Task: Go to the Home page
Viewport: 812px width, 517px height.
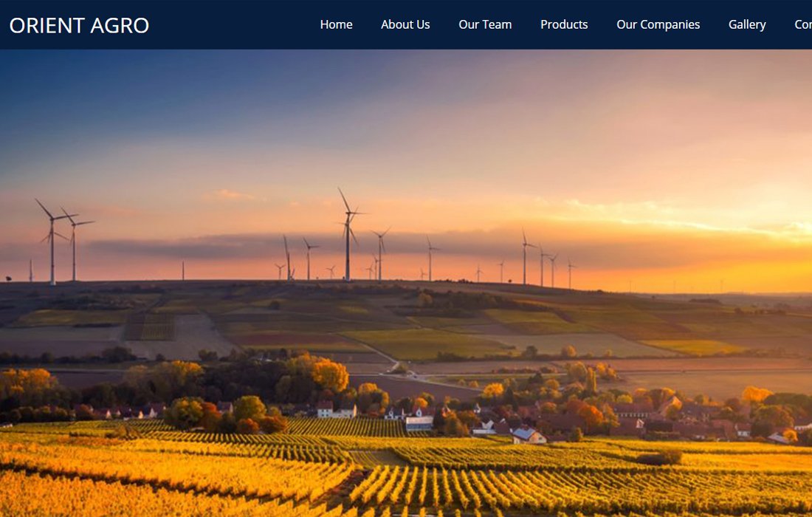Action: (x=336, y=24)
